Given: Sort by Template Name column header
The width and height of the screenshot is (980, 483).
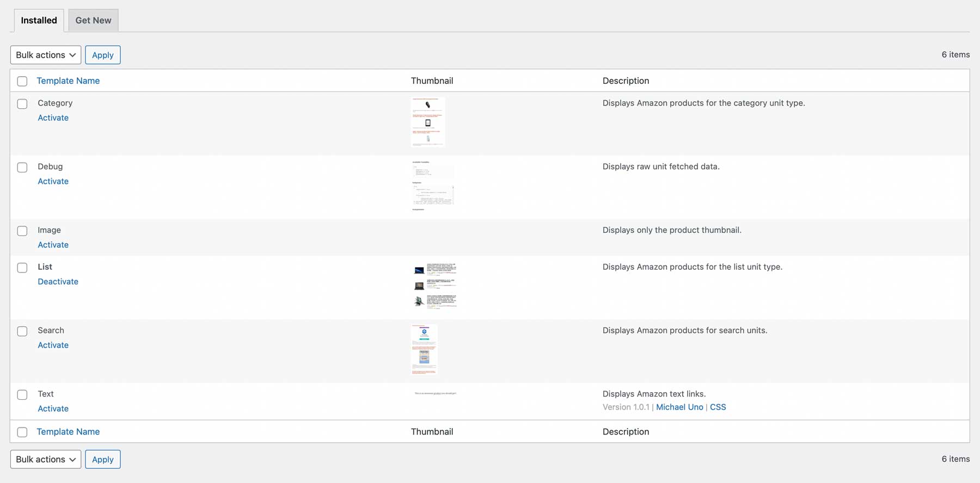Looking at the screenshot, I should tap(68, 81).
